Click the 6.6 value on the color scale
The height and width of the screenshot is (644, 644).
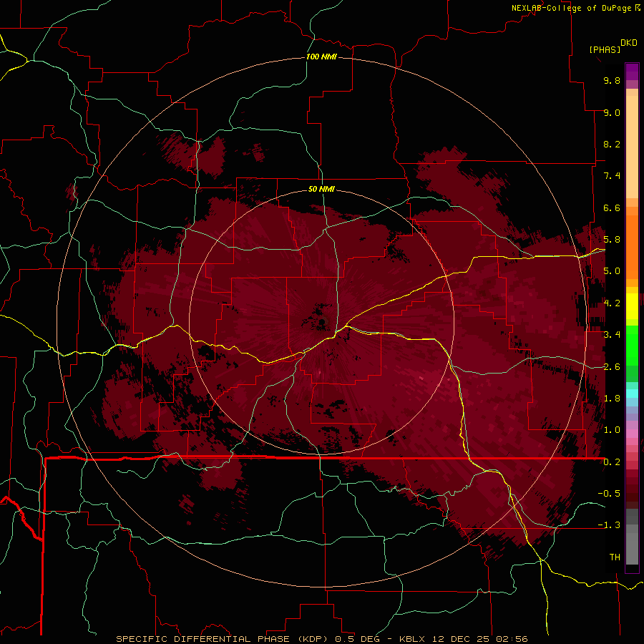pyautogui.click(x=612, y=208)
